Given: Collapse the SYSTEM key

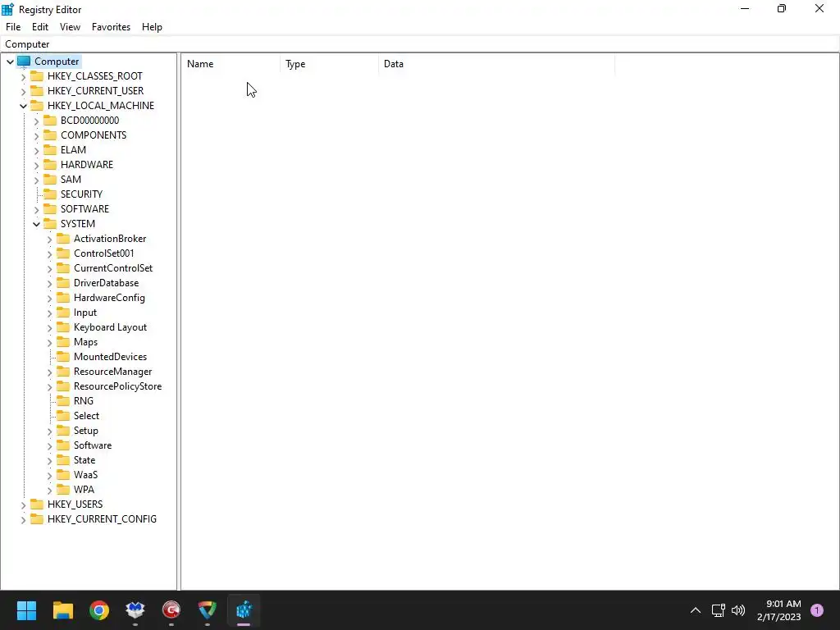Looking at the screenshot, I should (x=36, y=224).
